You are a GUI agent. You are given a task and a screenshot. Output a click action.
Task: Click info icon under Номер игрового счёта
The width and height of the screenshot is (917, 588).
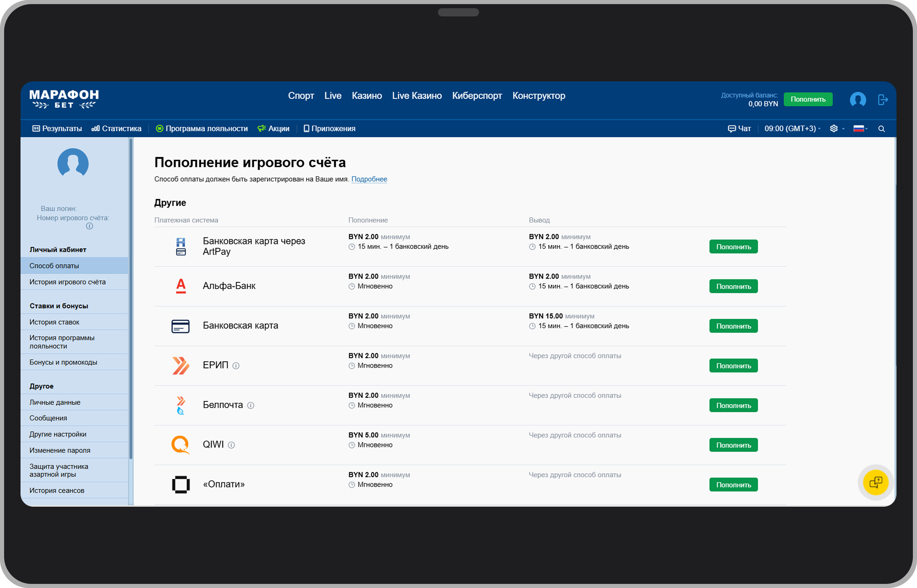point(89,226)
